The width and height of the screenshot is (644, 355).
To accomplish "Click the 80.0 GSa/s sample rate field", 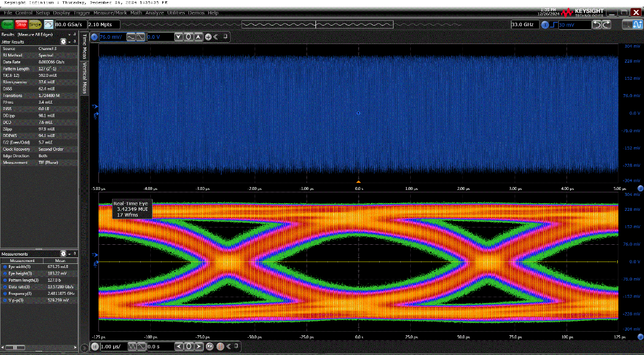I will (x=70, y=24).
